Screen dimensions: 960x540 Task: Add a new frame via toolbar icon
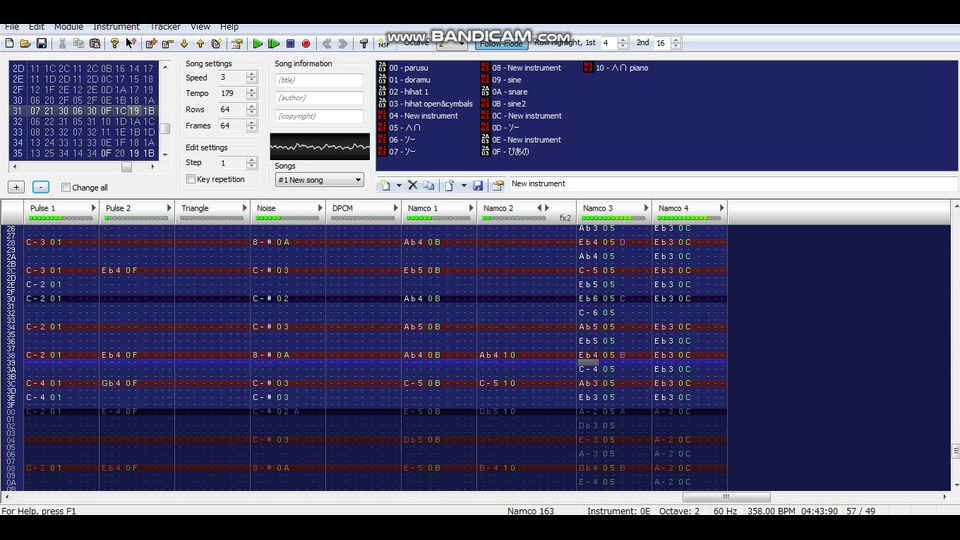pos(151,43)
